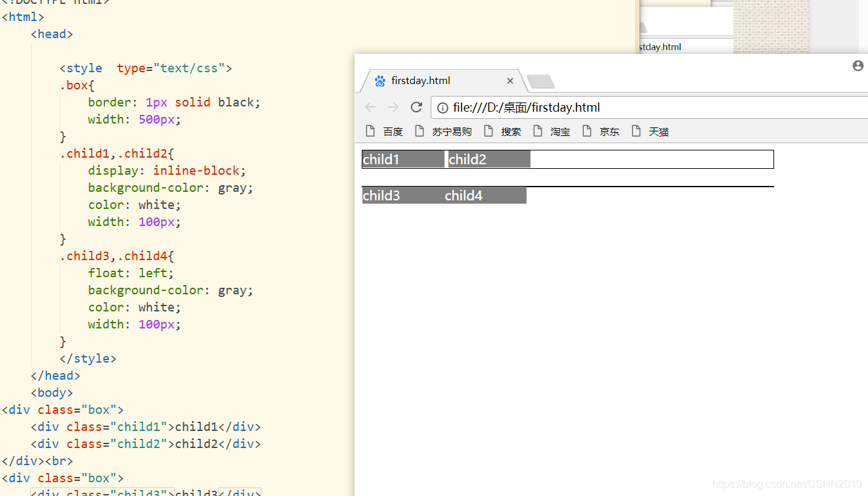Click the user profile icon in Chrome
This screenshot has height=496, width=868.
tap(857, 66)
